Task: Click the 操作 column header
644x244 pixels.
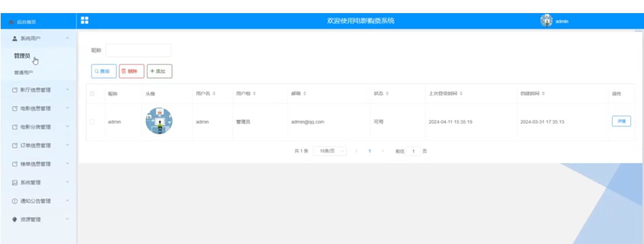Action: pyautogui.click(x=616, y=94)
